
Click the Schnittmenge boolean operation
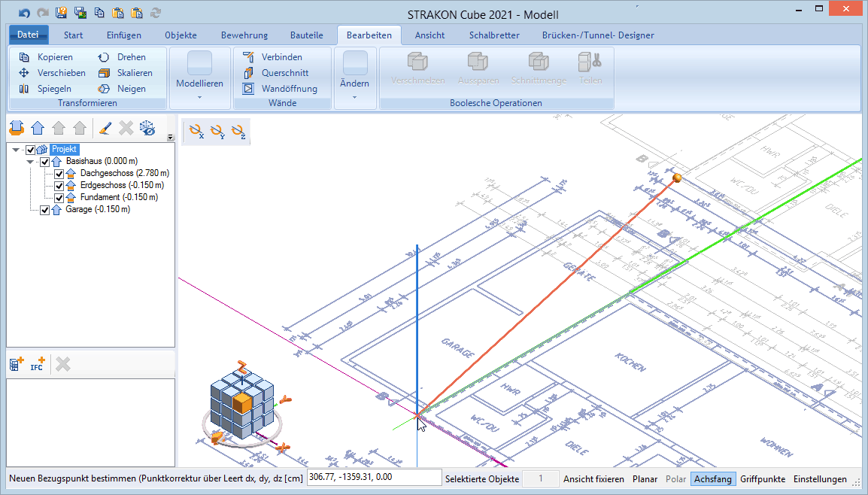tap(539, 68)
